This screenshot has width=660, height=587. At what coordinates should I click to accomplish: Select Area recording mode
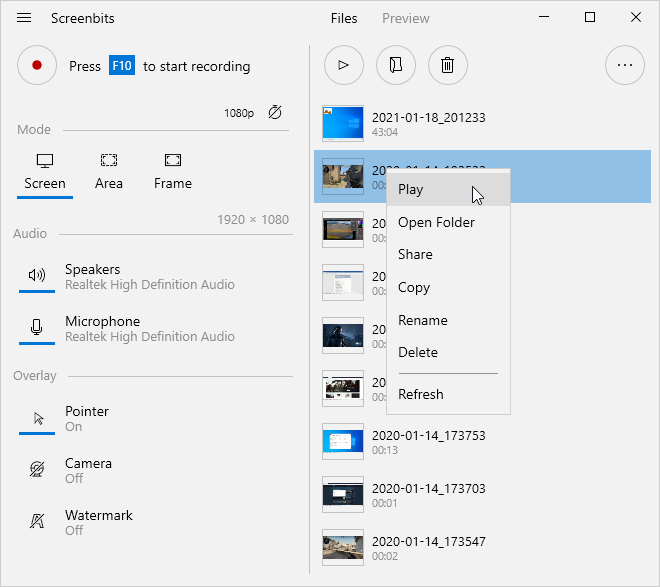109,173
